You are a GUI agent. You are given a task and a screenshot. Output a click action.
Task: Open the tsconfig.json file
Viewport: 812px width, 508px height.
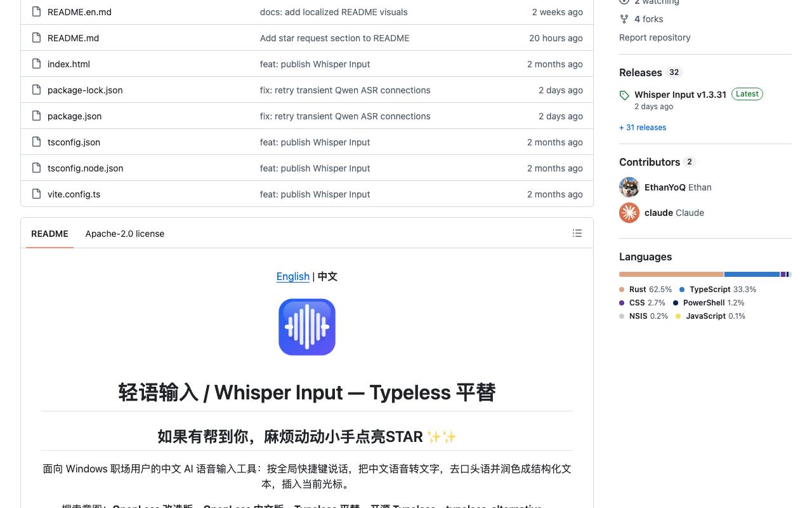pos(74,142)
